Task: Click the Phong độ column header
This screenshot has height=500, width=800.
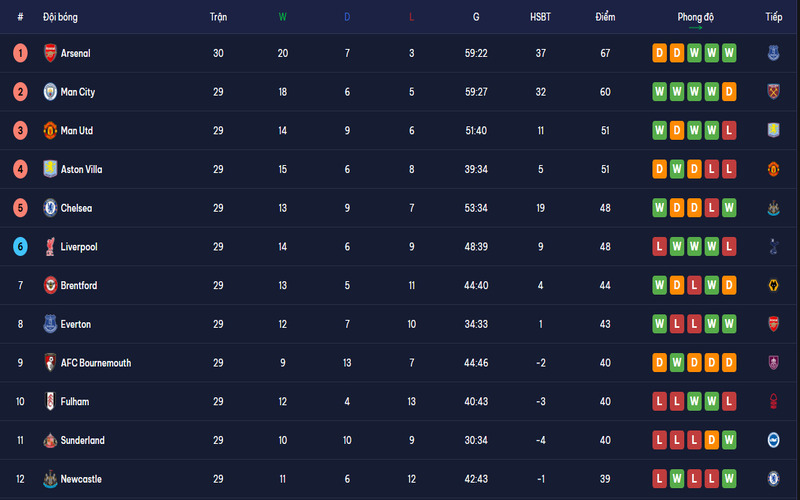Action: click(x=695, y=17)
